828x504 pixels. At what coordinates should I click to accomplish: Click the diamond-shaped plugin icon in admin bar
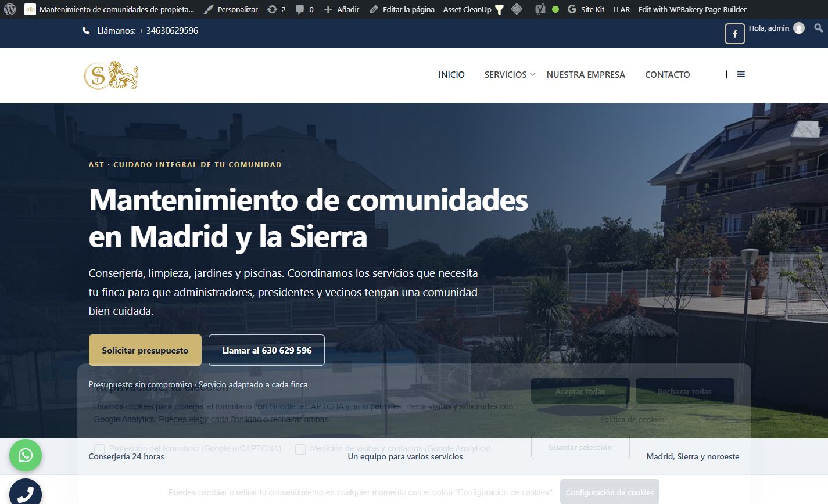(517, 9)
